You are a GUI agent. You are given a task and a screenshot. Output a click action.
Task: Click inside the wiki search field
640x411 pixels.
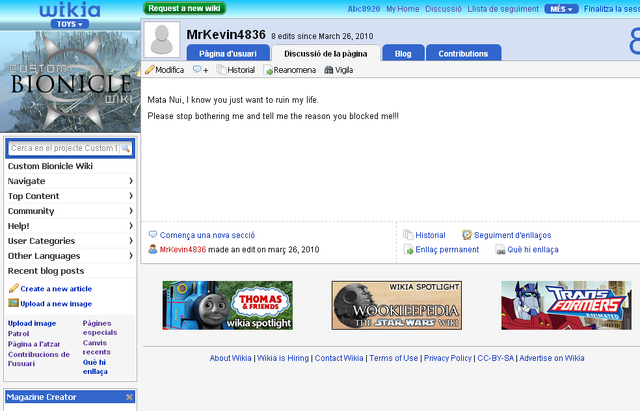[x=64, y=148]
